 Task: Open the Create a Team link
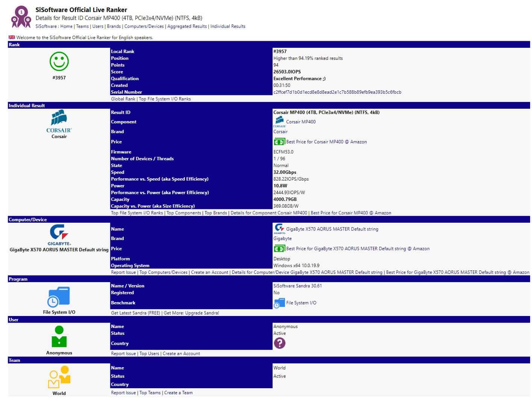(x=178, y=393)
